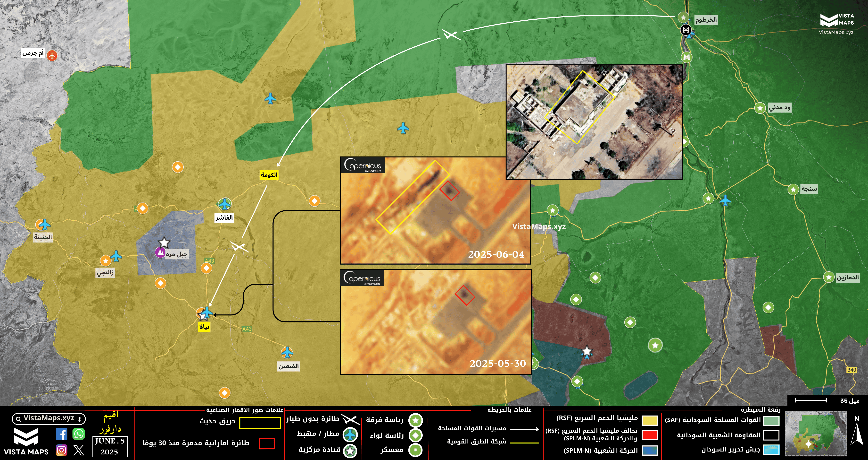Open the Instagram icon in the footer
The image size is (868, 460).
coord(61,450)
